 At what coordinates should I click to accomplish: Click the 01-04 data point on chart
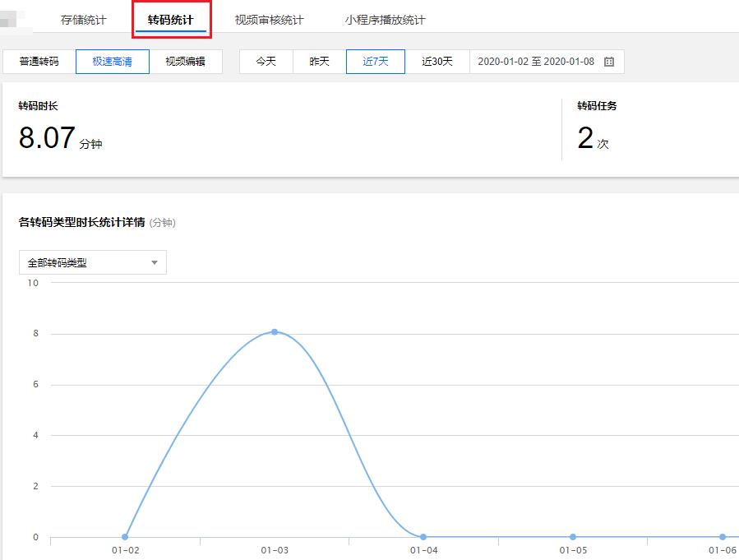click(x=423, y=537)
